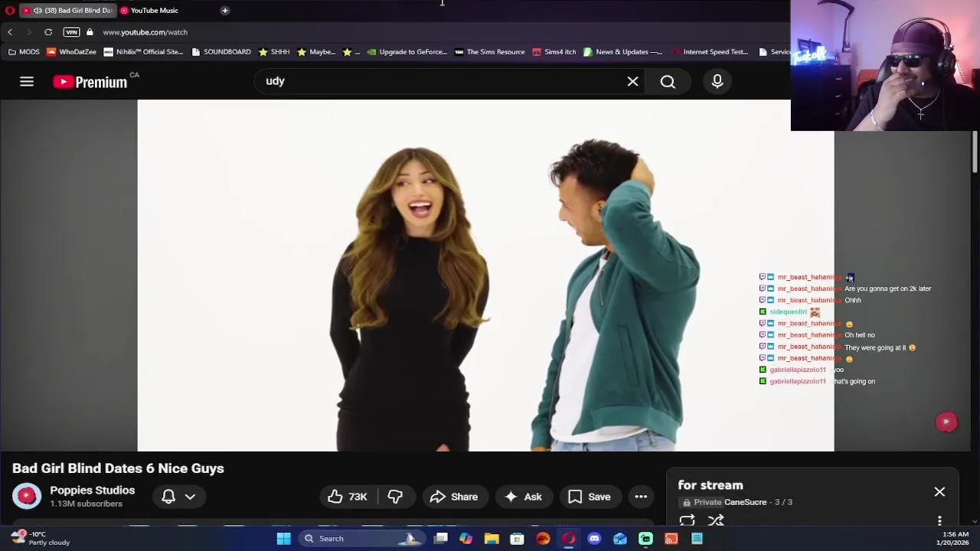980x551 pixels.
Task: Toggle playlist shuffle icon
Action: coord(716,520)
